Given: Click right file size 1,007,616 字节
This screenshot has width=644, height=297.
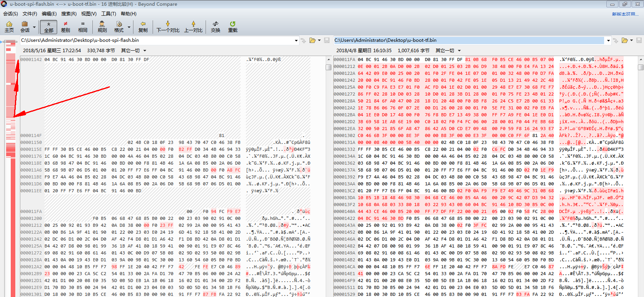Looking at the screenshot, I should pyautogui.click(x=413, y=51).
